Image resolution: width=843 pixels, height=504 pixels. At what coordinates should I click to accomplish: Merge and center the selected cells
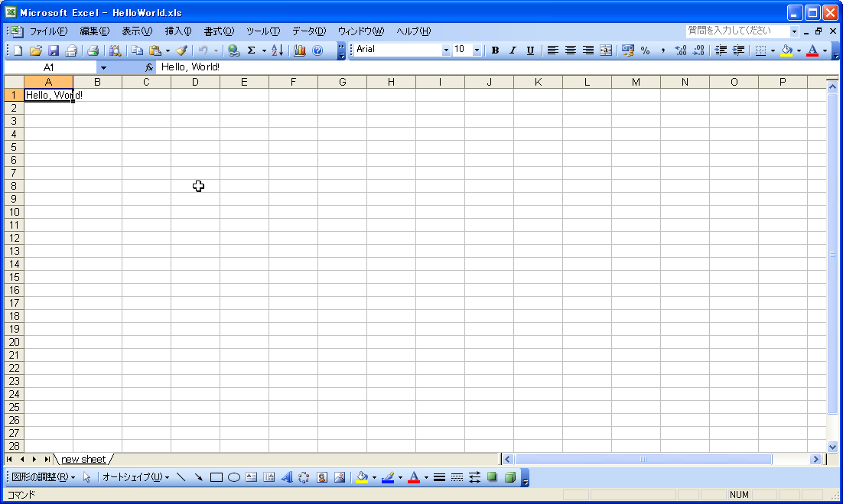point(606,50)
